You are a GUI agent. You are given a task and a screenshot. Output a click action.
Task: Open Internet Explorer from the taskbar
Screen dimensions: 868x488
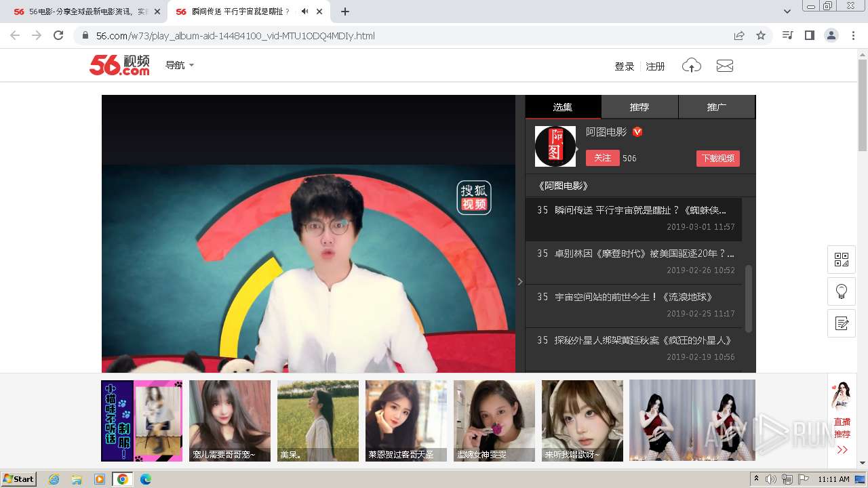54,479
